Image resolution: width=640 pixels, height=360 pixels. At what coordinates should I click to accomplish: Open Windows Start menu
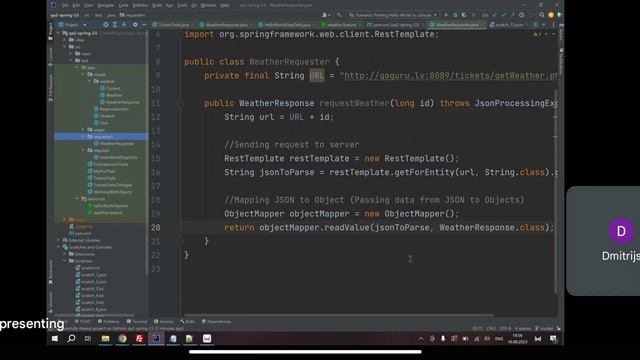(55, 338)
